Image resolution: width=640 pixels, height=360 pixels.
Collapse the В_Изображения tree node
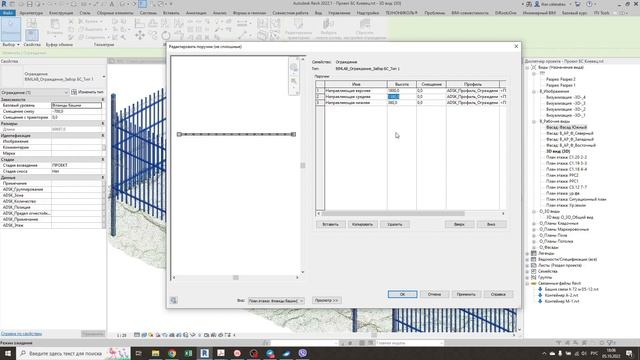[533, 91]
